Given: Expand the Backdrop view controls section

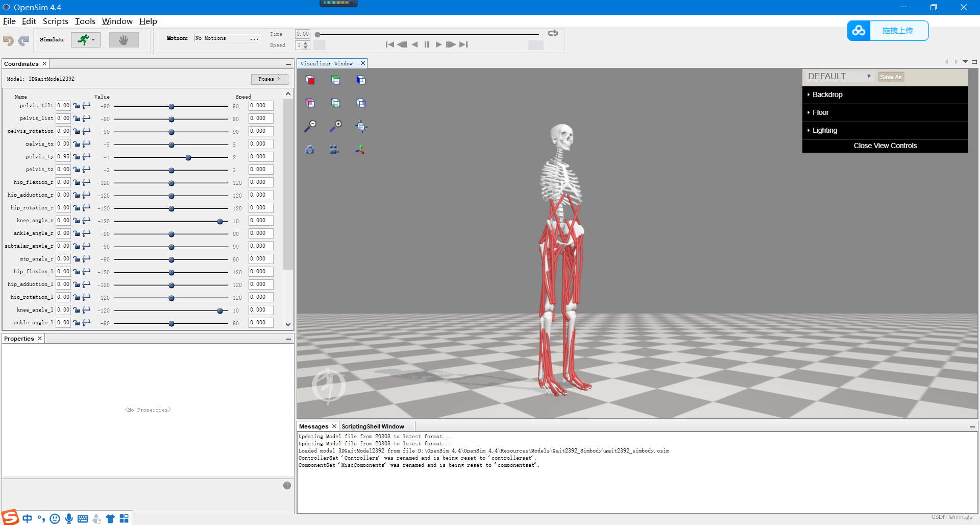Looking at the screenshot, I should pyautogui.click(x=885, y=95).
